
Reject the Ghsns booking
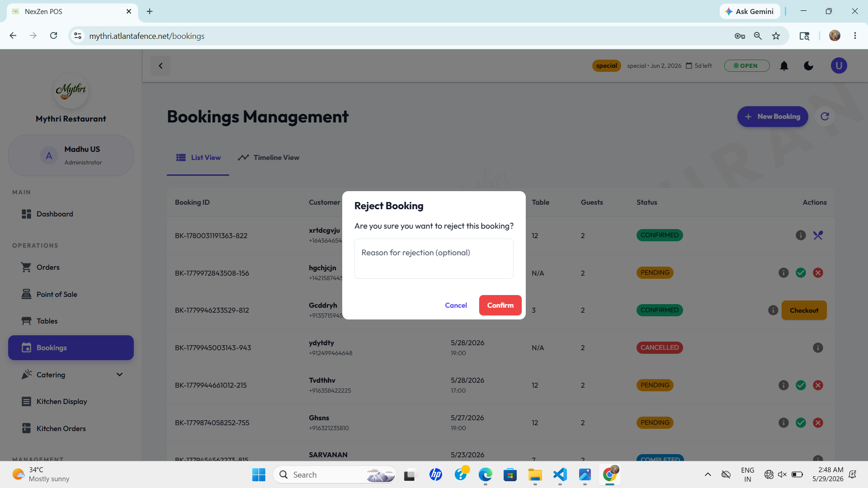click(x=818, y=423)
